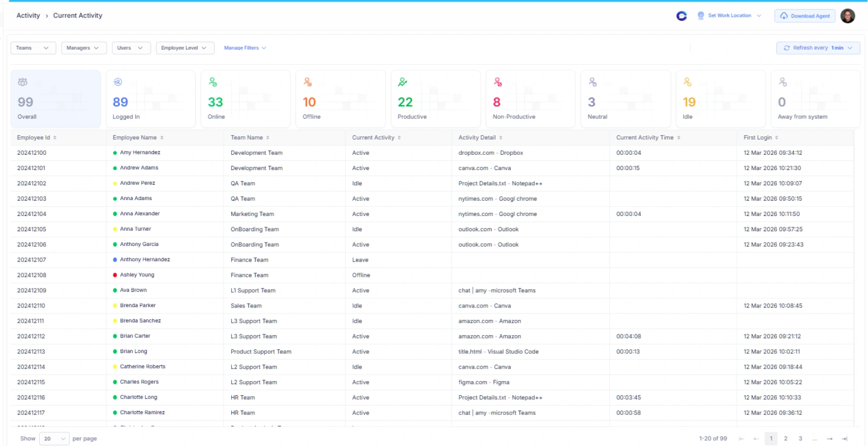Image resolution: width=868 pixels, height=446 pixels.
Task: Go to next page arrow icon
Action: (829, 438)
